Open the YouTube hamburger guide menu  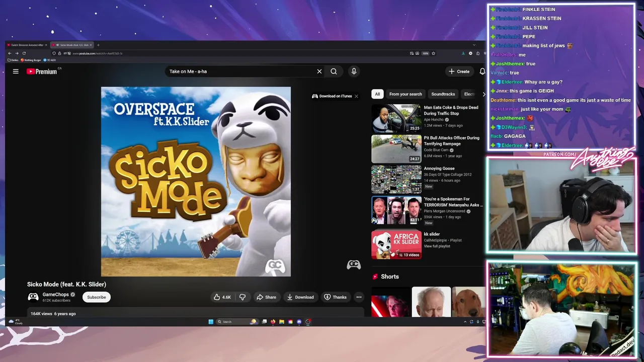tap(16, 71)
